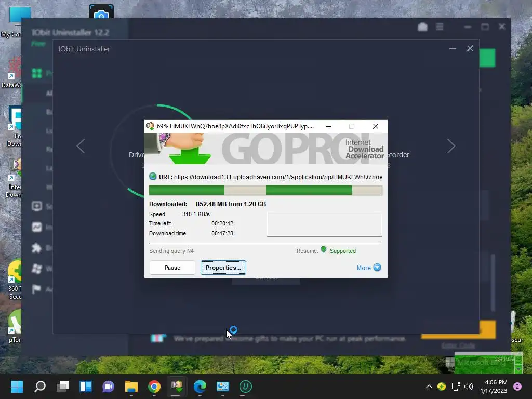Switch to Internet Download Accelerator taskbar icon
The image size is (532, 399).
point(177,387)
